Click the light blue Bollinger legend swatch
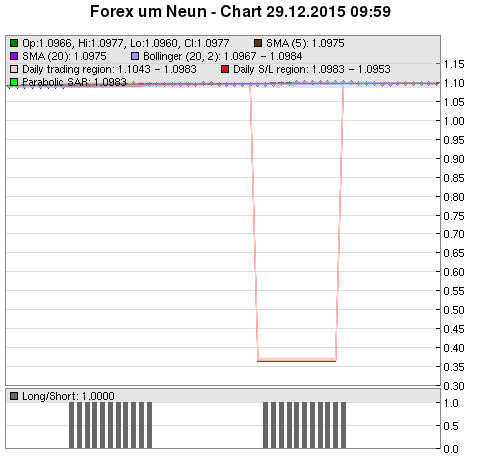Viewport: 480px width, 457px height. pos(135,56)
